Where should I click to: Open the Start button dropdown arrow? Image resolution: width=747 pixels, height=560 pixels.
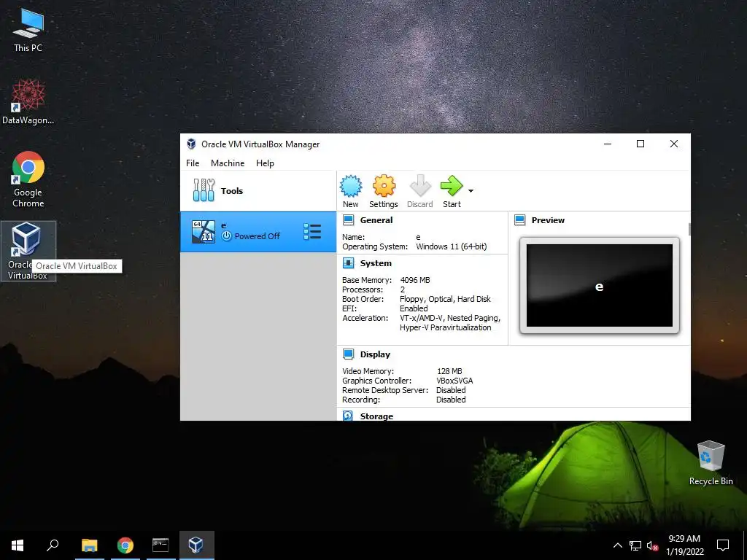tap(471, 191)
